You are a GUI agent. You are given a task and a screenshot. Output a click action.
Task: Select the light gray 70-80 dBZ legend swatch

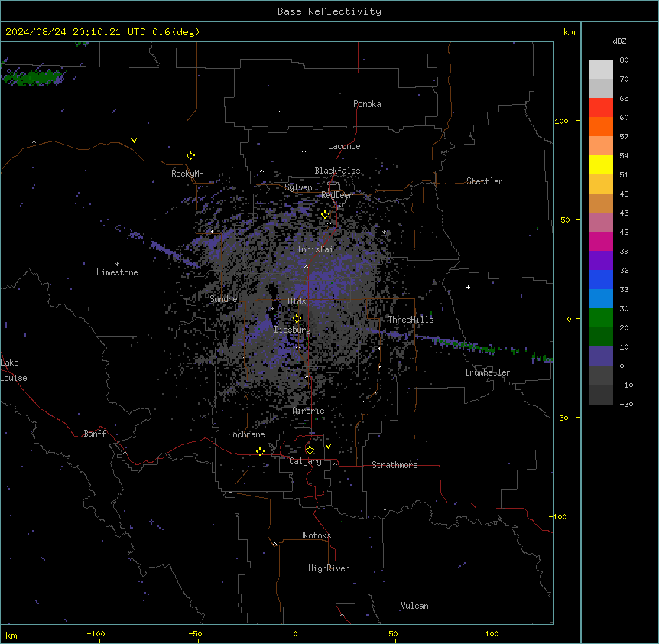[601, 69]
